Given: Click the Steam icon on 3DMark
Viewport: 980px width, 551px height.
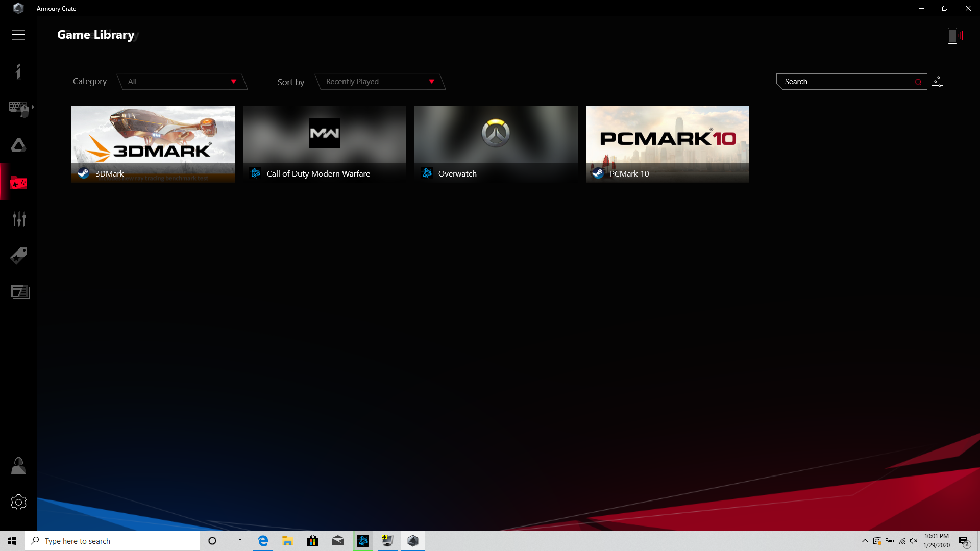Looking at the screenshot, I should coord(84,173).
